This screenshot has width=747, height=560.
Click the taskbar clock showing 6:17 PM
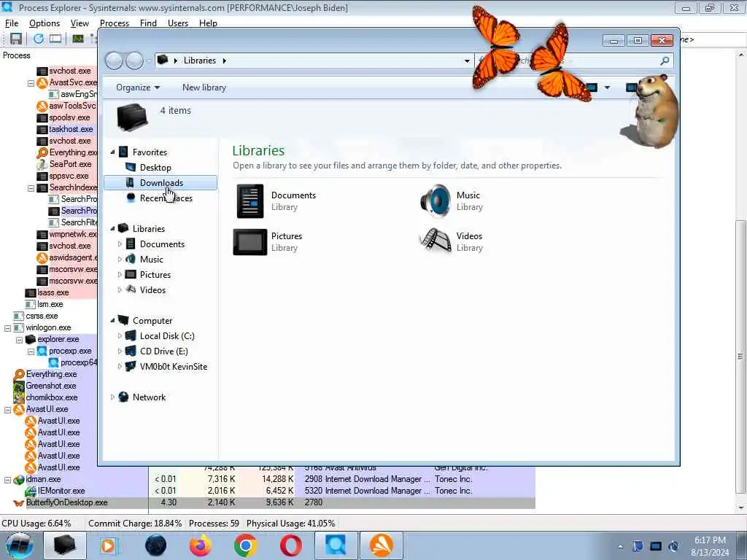point(709,546)
